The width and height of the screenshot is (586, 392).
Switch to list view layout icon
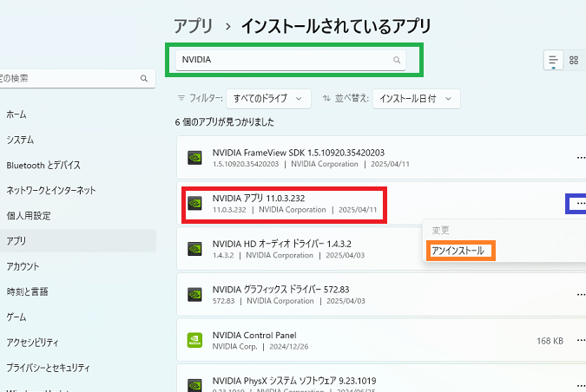coord(553,61)
